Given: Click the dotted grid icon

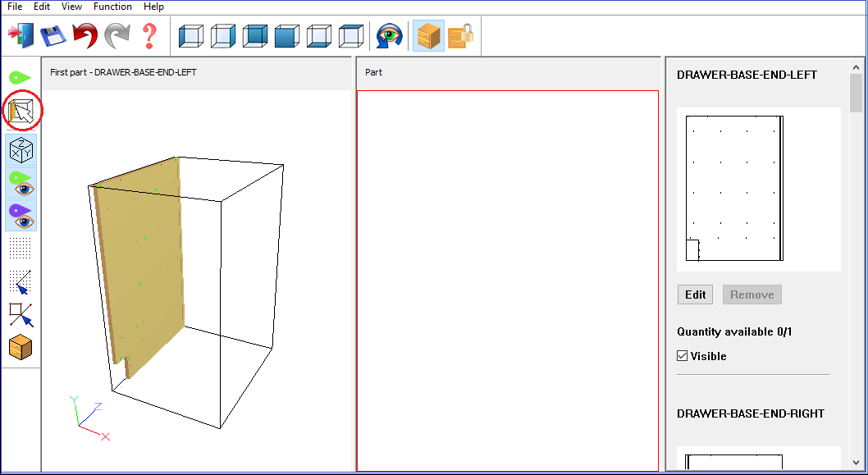Looking at the screenshot, I should (x=21, y=248).
